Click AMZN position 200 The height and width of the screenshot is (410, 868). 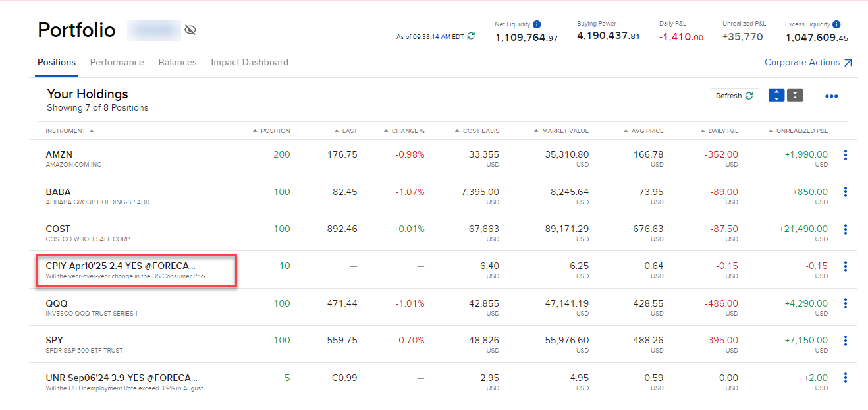[x=282, y=155]
